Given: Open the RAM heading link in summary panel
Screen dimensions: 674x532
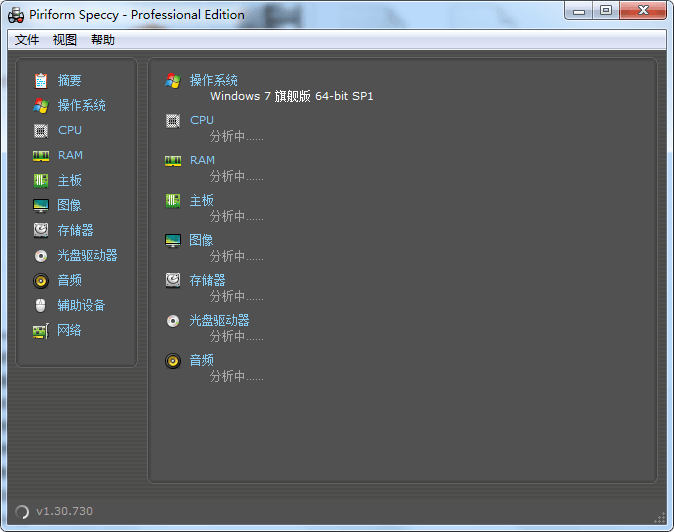Looking at the screenshot, I should pyautogui.click(x=202, y=160).
